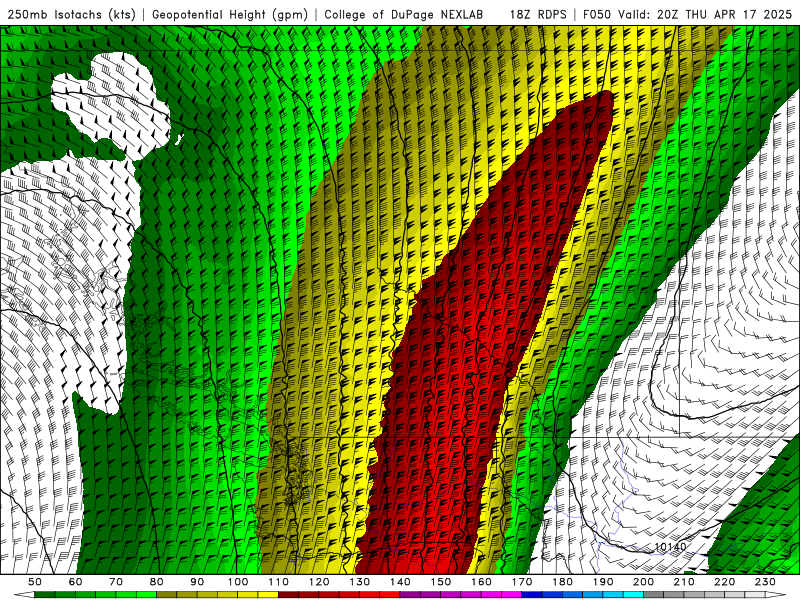
Task: Click the 140 value on the color scale
Action: [401, 582]
